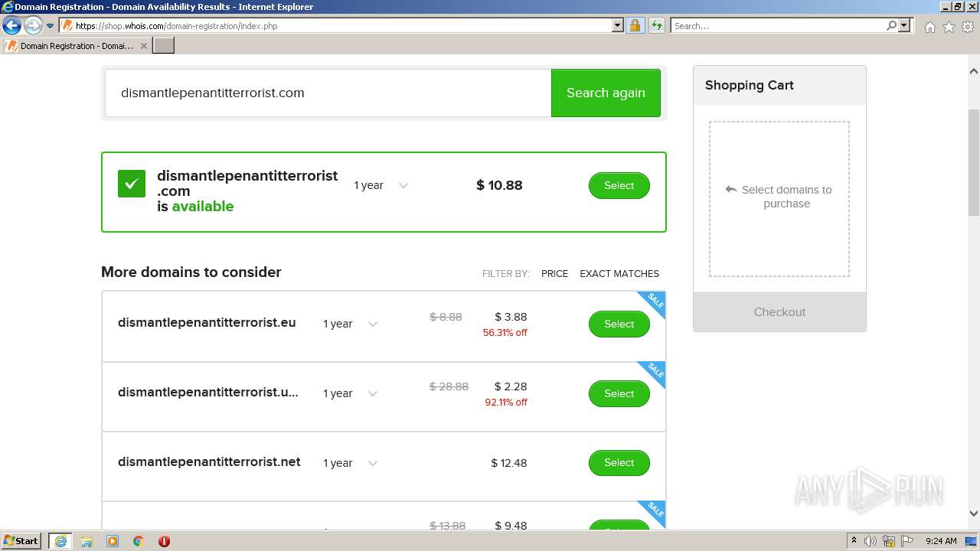
Task: Open the File Explorer taskbar icon
Action: (x=87, y=541)
